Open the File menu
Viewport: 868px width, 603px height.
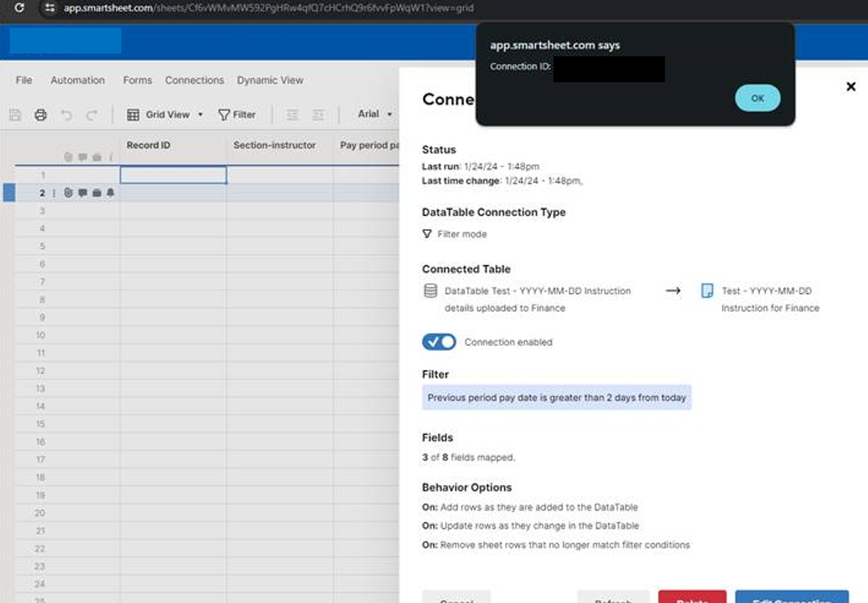coord(24,80)
